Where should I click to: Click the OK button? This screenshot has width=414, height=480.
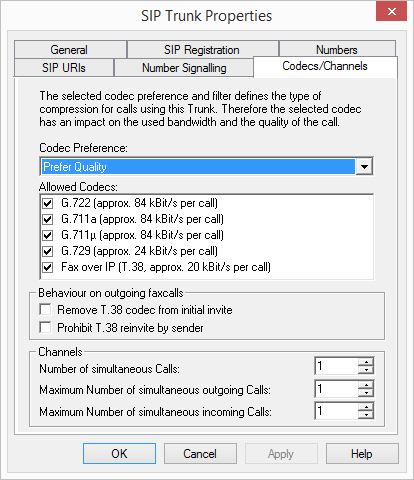coord(119,454)
